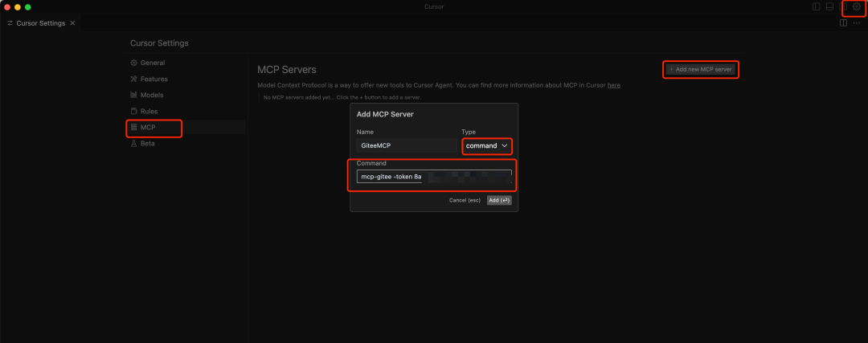Image resolution: width=868 pixels, height=343 pixels.
Task: Cancel the Add MCP Server dialog
Action: click(465, 200)
